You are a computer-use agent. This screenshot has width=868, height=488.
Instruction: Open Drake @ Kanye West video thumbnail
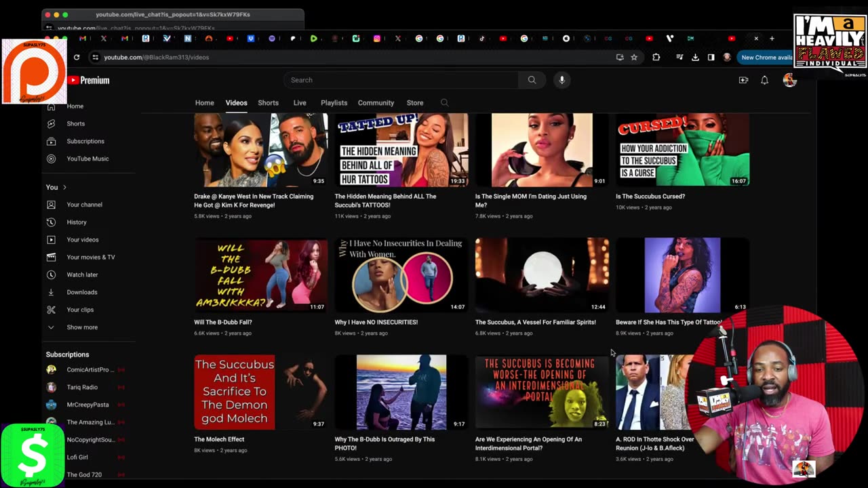point(261,150)
